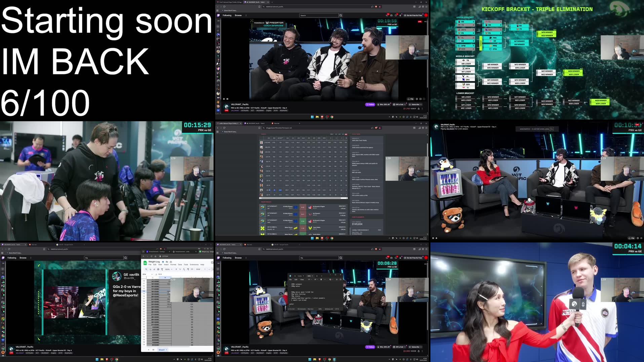Image resolution: width=644 pixels, height=362 pixels.
Task: Select the Twitch home icon
Action: tap(219, 15)
